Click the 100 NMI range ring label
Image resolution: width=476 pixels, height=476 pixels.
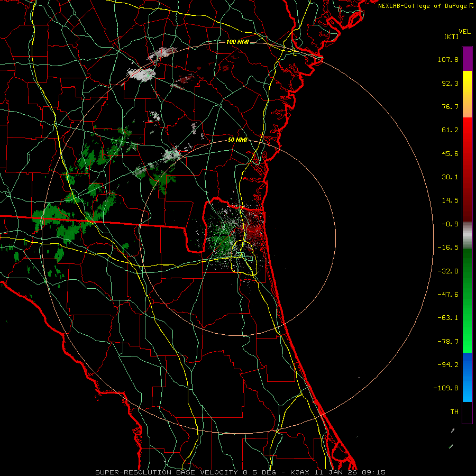pyautogui.click(x=237, y=42)
